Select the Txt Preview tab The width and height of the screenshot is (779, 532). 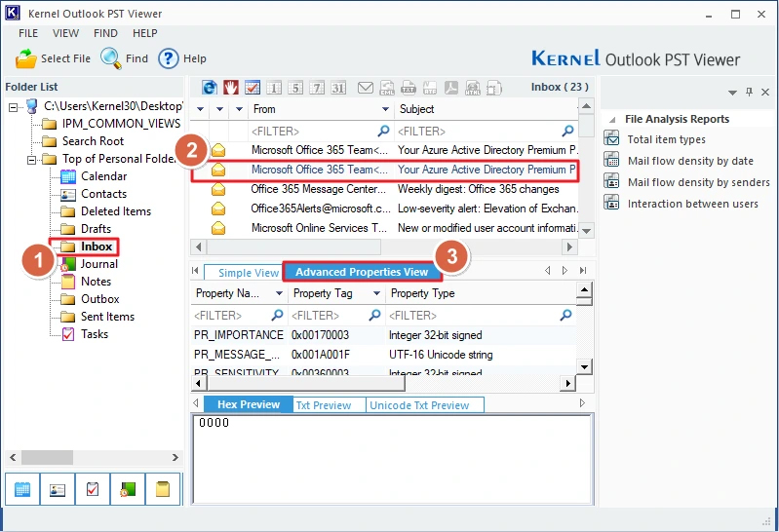329,405
